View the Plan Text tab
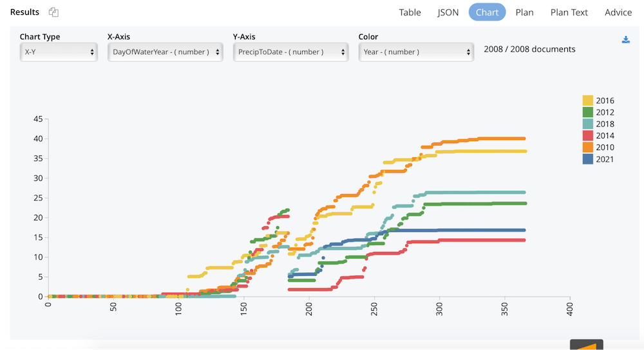The height and width of the screenshot is (350, 644). coord(569,12)
